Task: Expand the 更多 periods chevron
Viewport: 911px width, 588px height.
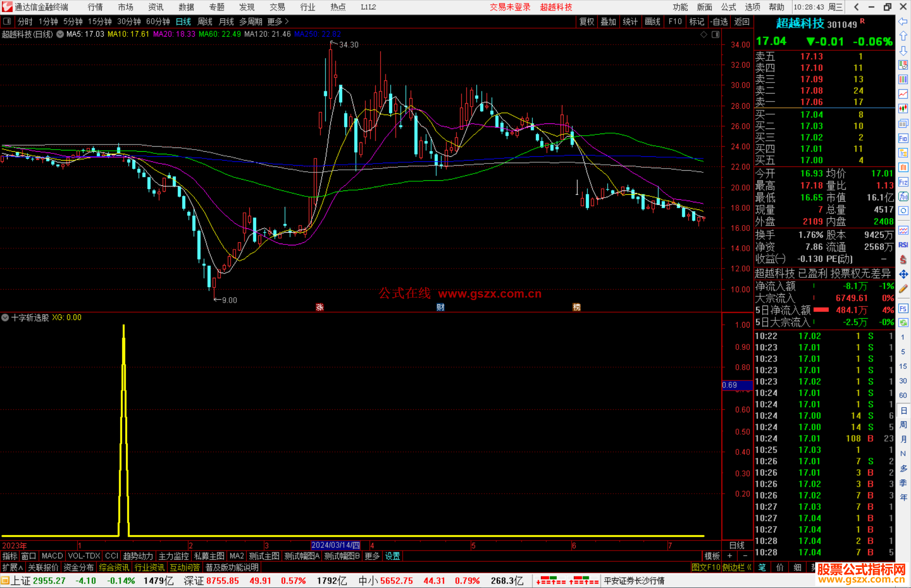Action: pos(287,21)
